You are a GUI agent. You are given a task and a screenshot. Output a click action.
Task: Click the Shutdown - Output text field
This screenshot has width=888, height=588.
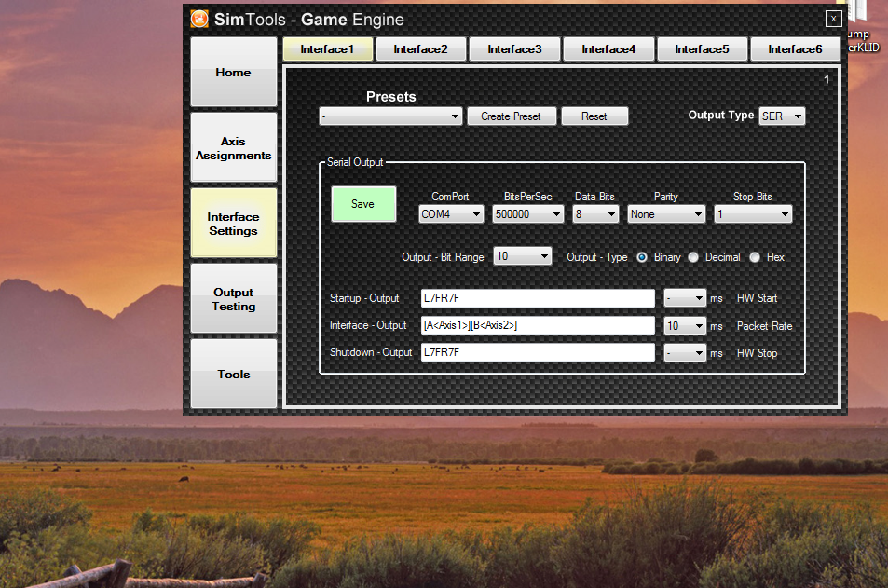(538, 352)
